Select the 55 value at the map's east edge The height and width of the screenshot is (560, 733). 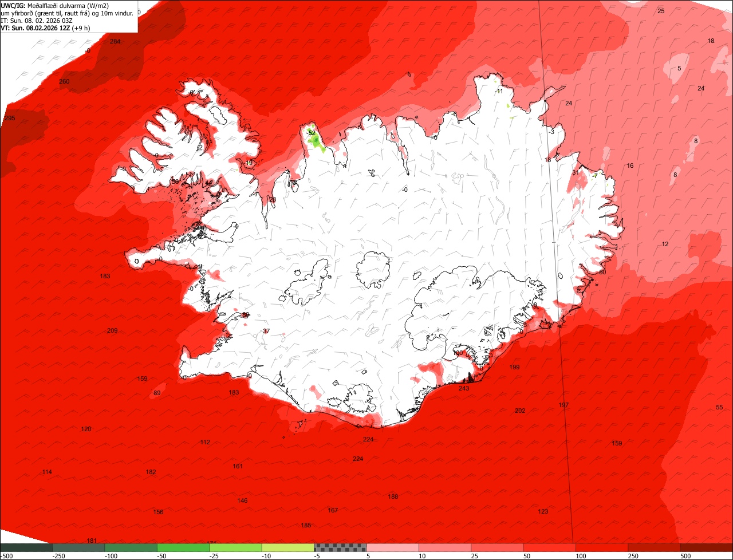[719, 408]
